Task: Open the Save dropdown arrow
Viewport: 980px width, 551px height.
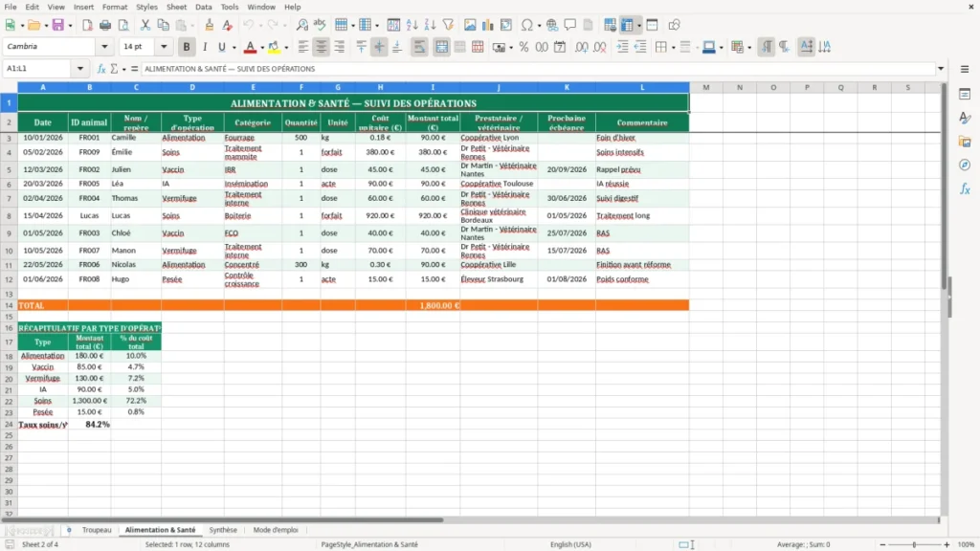Action: tap(70, 26)
